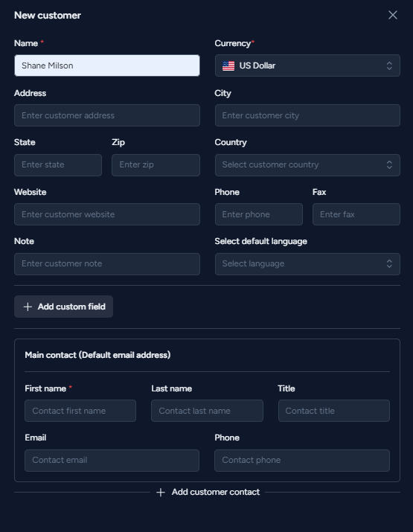Close the New customer dialog
The image size is (413, 532).
point(393,15)
